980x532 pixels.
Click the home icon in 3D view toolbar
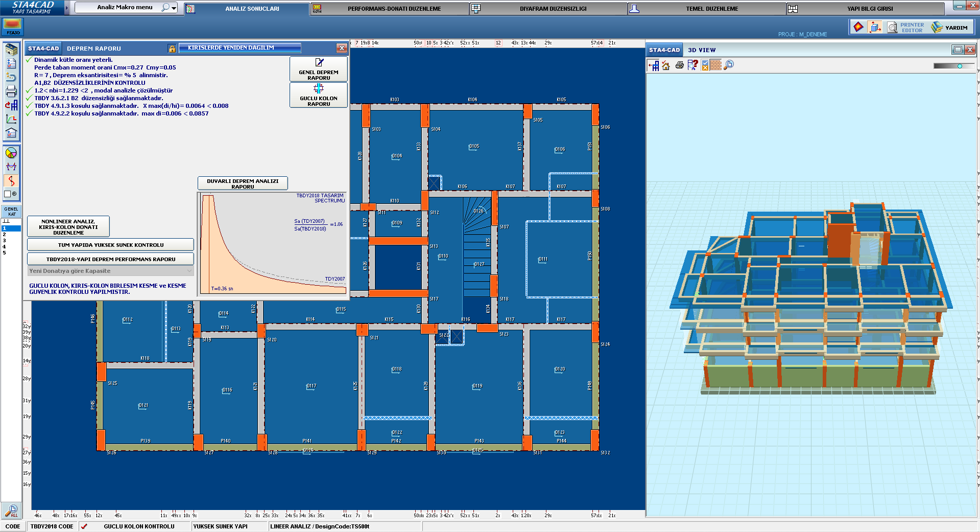click(x=666, y=65)
